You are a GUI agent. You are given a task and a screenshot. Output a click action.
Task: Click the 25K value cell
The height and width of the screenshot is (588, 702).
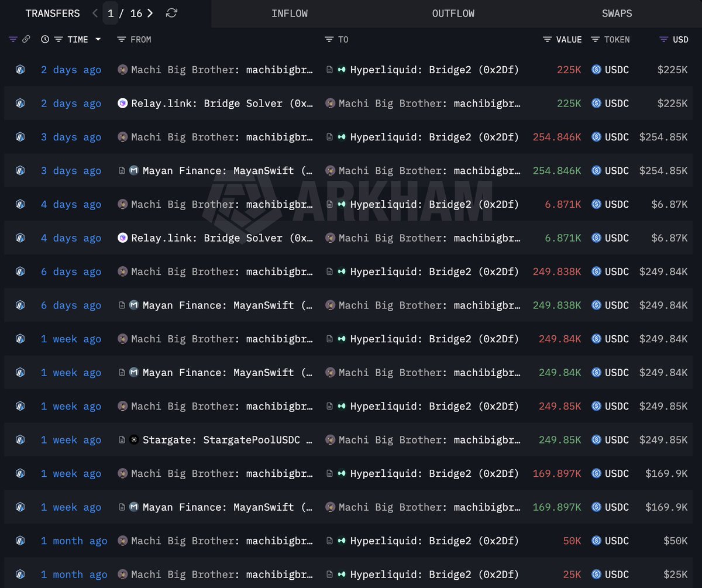(x=572, y=575)
